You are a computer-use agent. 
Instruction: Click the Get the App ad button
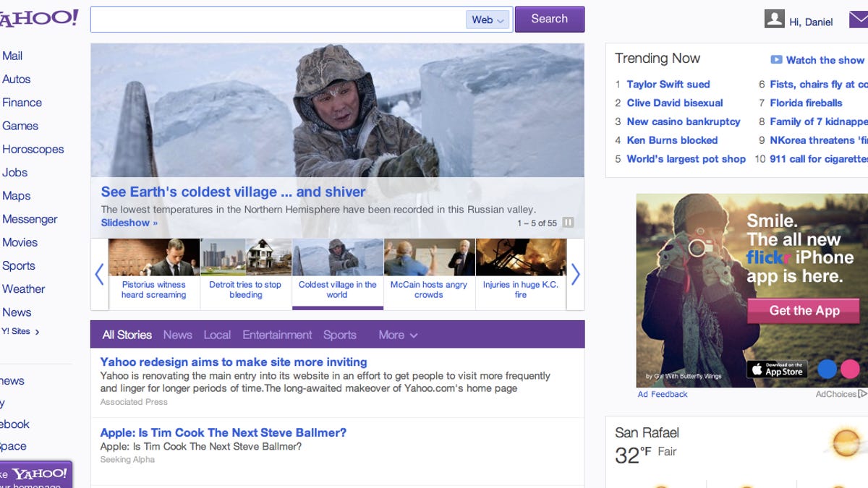point(804,311)
